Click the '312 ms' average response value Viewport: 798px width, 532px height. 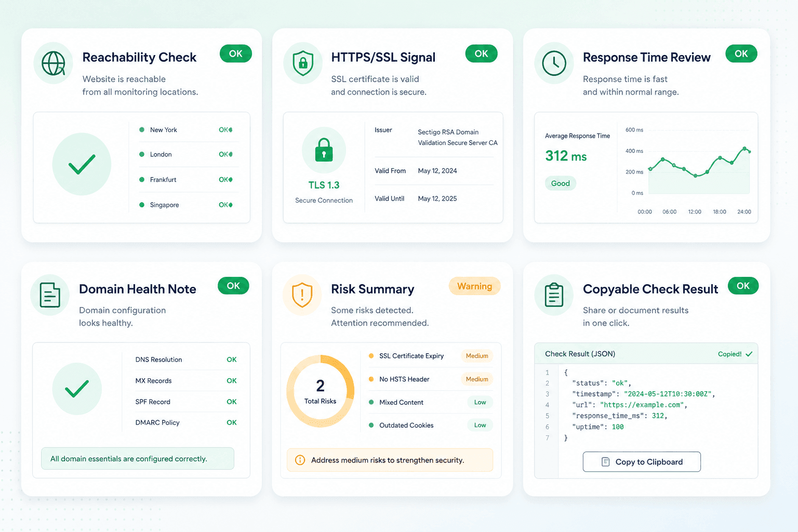click(x=566, y=156)
